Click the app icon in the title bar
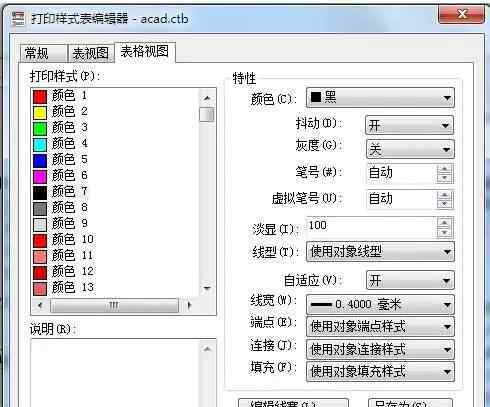Viewport: 490px width, 407px height. point(18,18)
